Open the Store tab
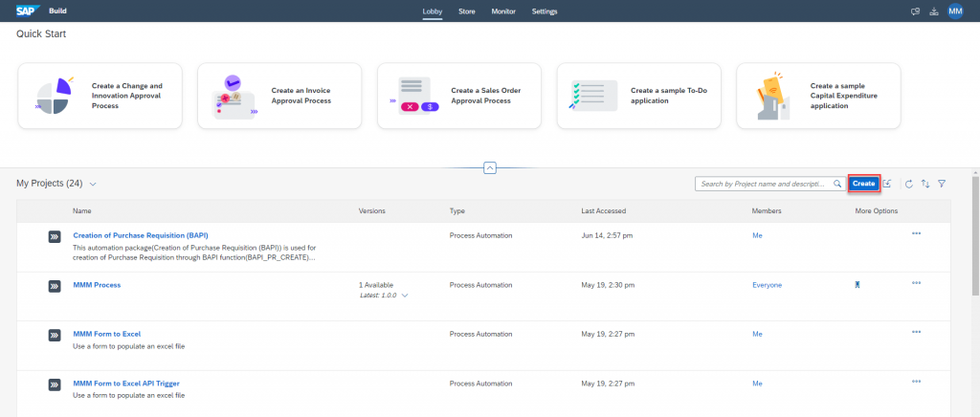This screenshot has width=980, height=417. coord(467,11)
